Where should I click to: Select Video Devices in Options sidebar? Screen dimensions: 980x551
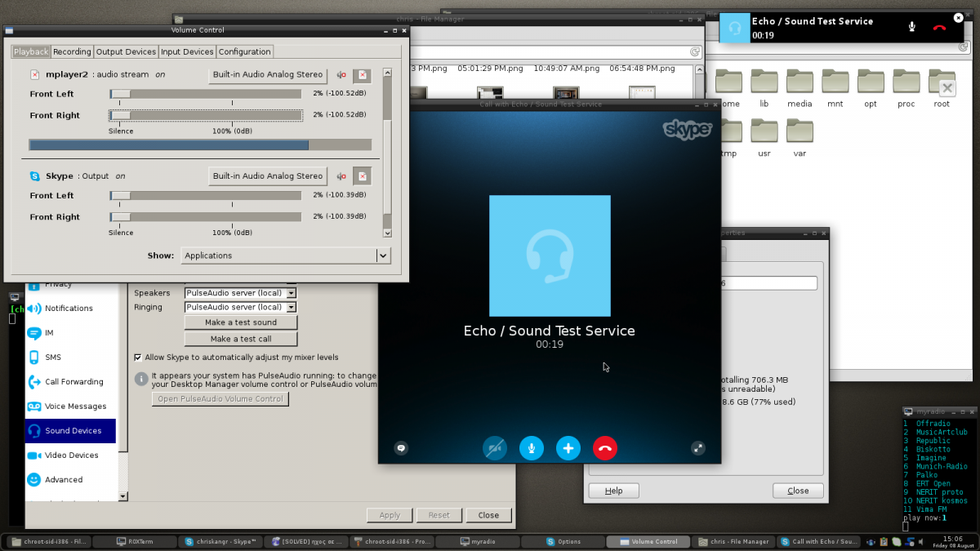70,455
